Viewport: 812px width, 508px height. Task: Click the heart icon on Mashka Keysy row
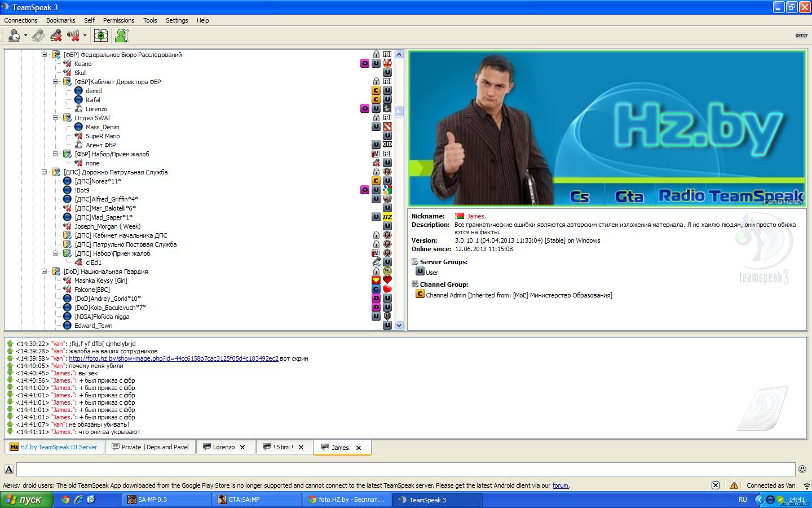click(387, 280)
